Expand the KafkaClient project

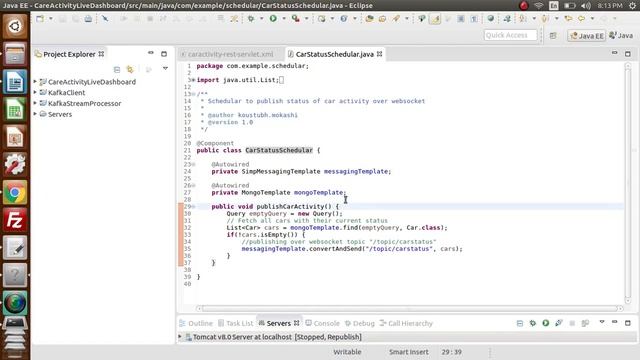click(x=35, y=93)
